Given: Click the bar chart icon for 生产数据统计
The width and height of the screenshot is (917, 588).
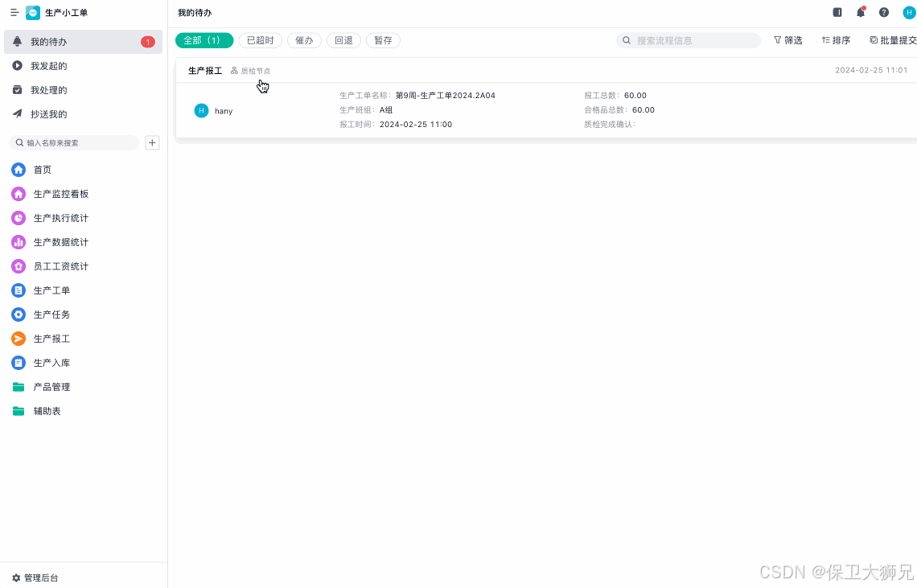Looking at the screenshot, I should coord(19,241).
